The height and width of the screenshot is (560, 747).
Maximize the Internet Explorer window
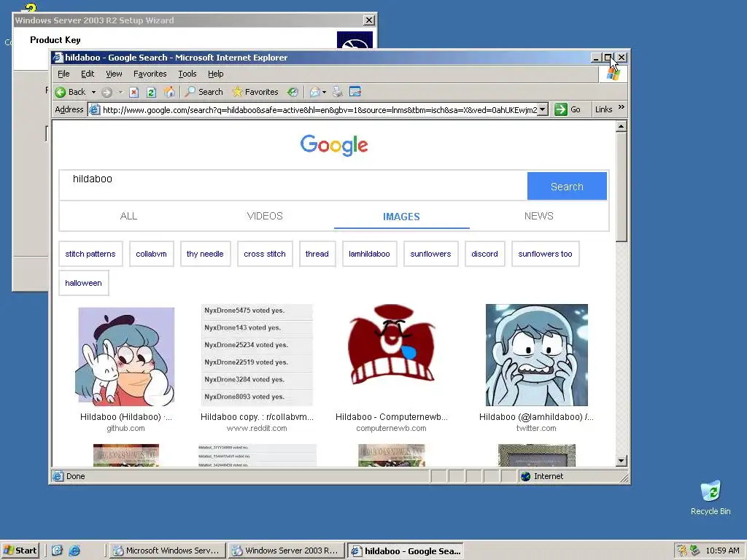coord(608,58)
